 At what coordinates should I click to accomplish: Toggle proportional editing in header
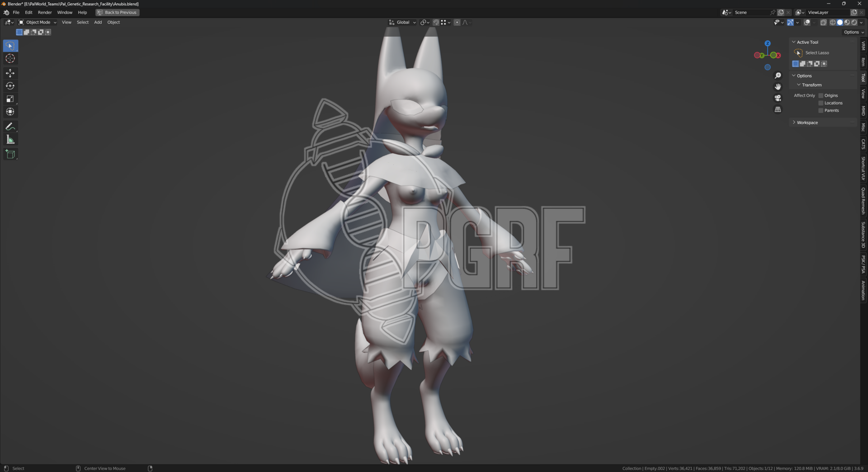pyautogui.click(x=457, y=22)
